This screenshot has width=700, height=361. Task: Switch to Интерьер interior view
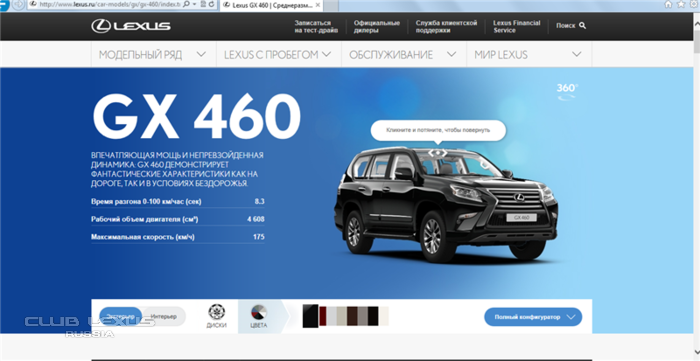tap(163, 316)
